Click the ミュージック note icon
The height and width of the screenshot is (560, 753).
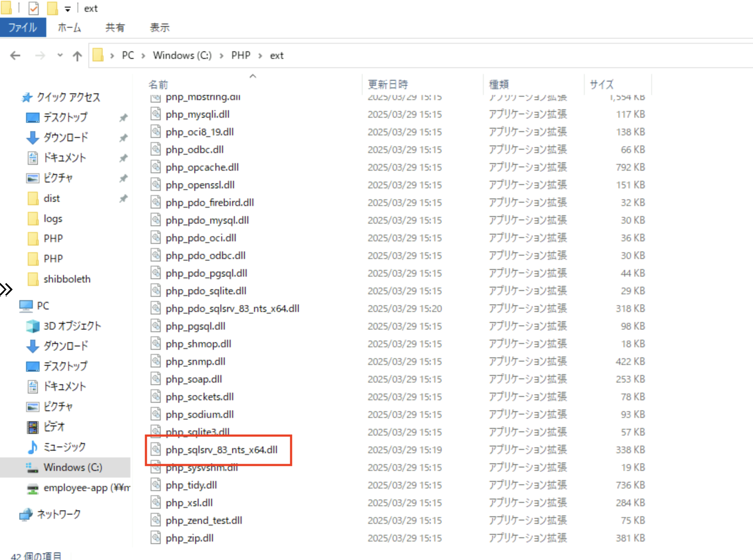[x=33, y=447]
